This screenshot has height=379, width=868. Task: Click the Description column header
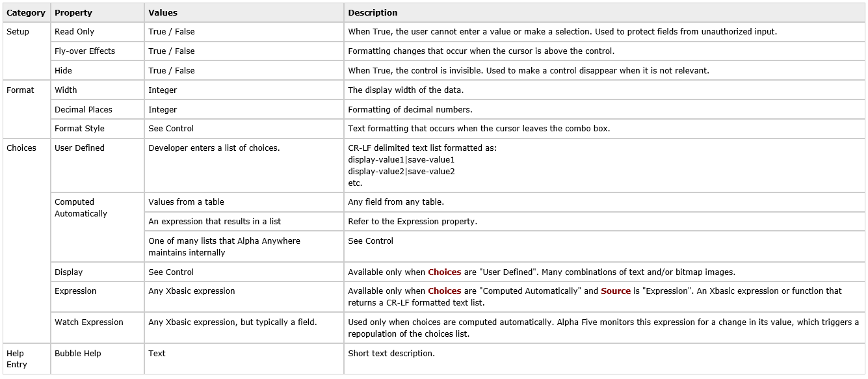click(605, 12)
